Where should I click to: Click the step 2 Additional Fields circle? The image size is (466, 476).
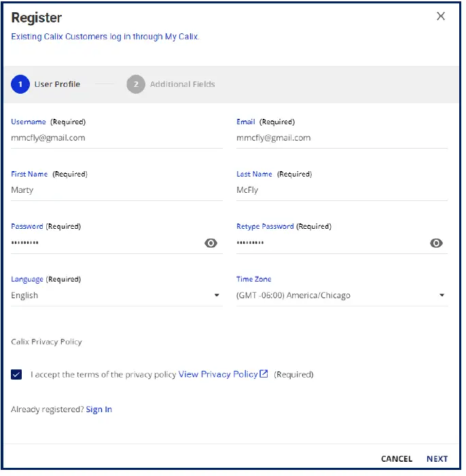[x=136, y=85]
